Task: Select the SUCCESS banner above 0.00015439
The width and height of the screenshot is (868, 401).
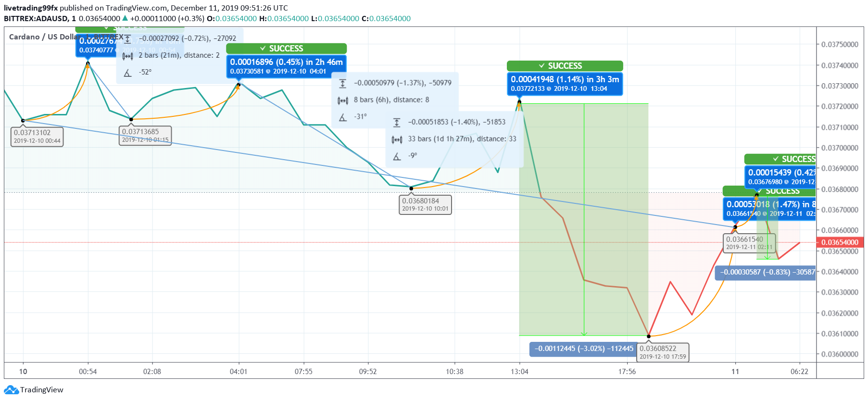Action: 780,159
